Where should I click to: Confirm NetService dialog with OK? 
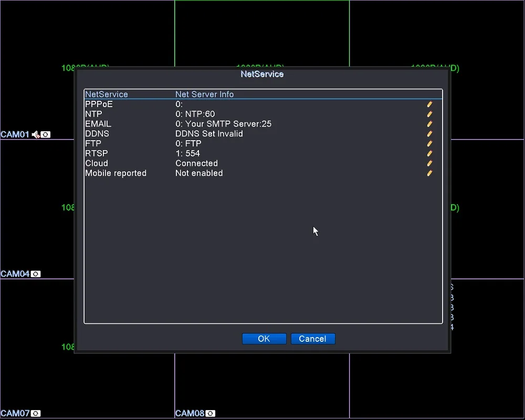tap(264, 339)
